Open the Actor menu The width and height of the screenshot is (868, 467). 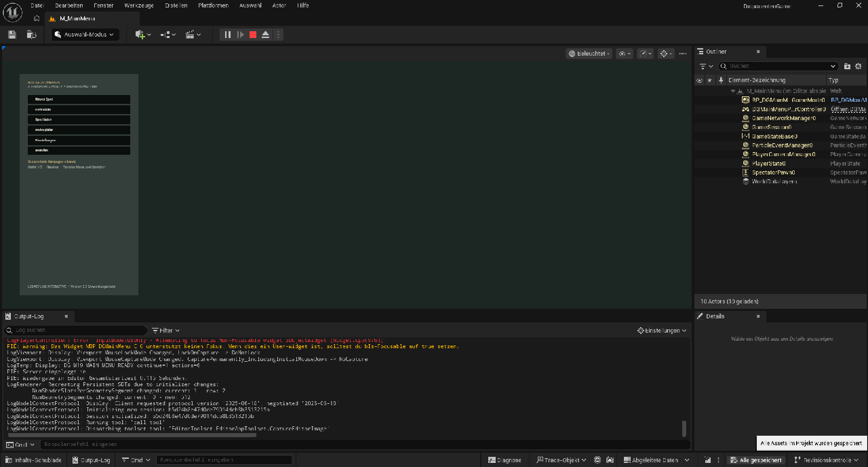(x=279, y=5)
